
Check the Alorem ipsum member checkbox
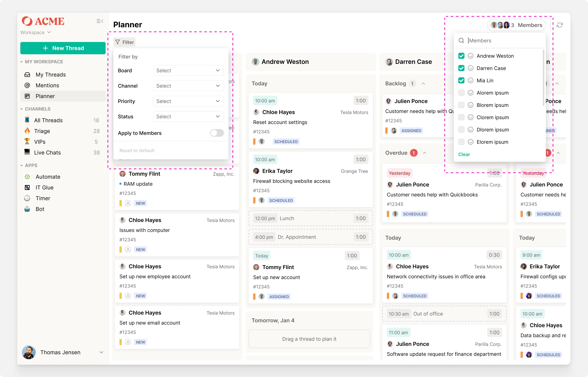tap(461, 93)
